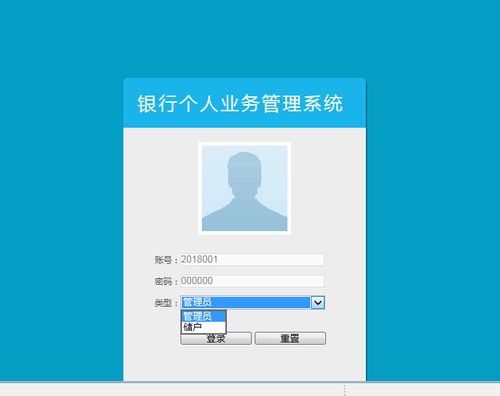Click the 银行个人业务管理系统 title text
500x396 pixels.
click(x=240, y=104)
